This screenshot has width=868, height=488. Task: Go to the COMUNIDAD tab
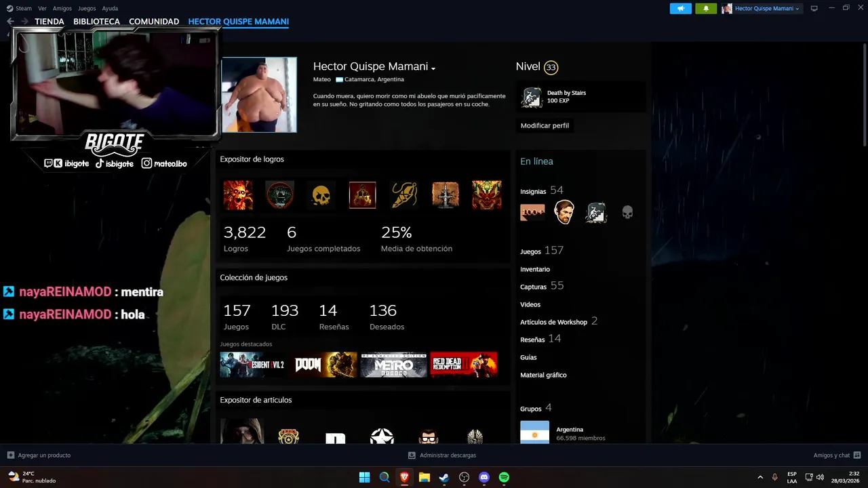click(154, 22)
